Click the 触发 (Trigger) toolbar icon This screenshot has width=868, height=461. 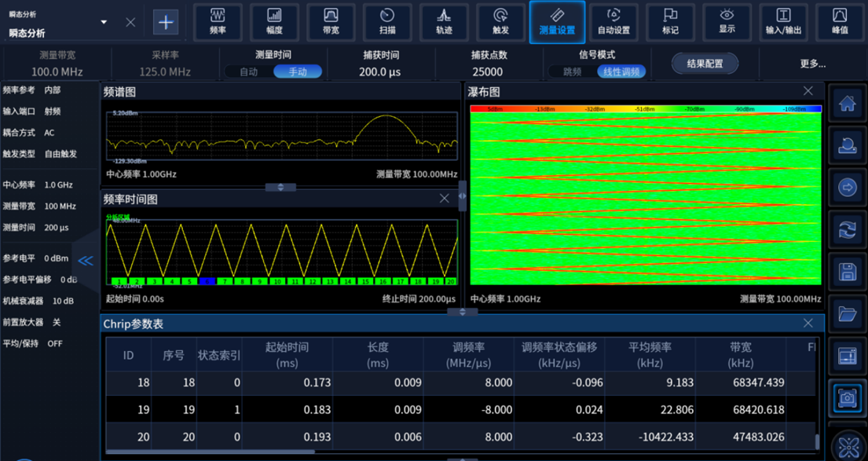click(500, 21)
